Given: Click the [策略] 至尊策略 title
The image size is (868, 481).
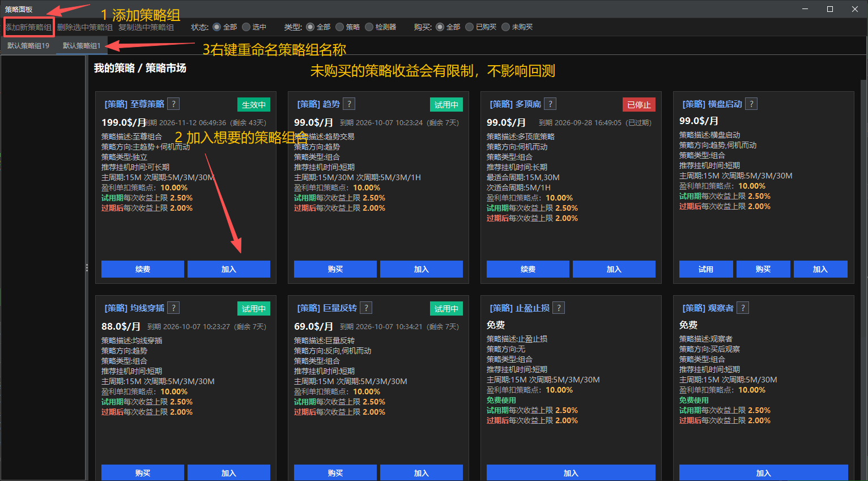Looking at the screenshot, I should click(x=134, y=104).
